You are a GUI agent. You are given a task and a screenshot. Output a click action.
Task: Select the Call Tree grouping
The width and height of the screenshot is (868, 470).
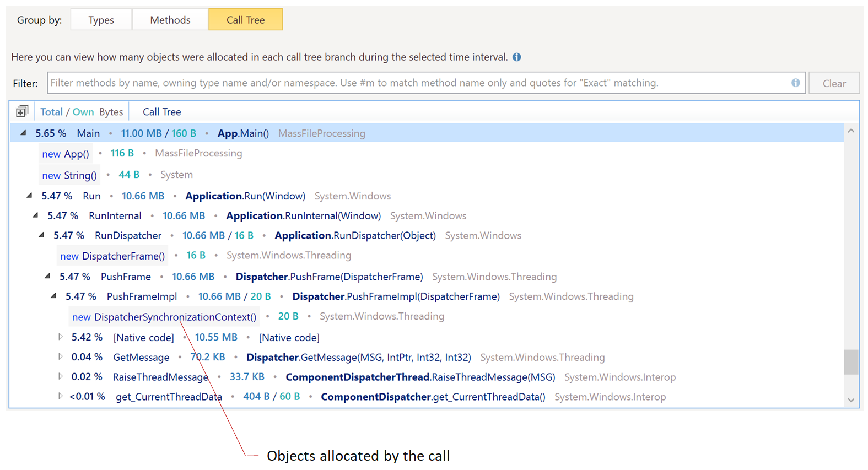[x=245, y=20]
